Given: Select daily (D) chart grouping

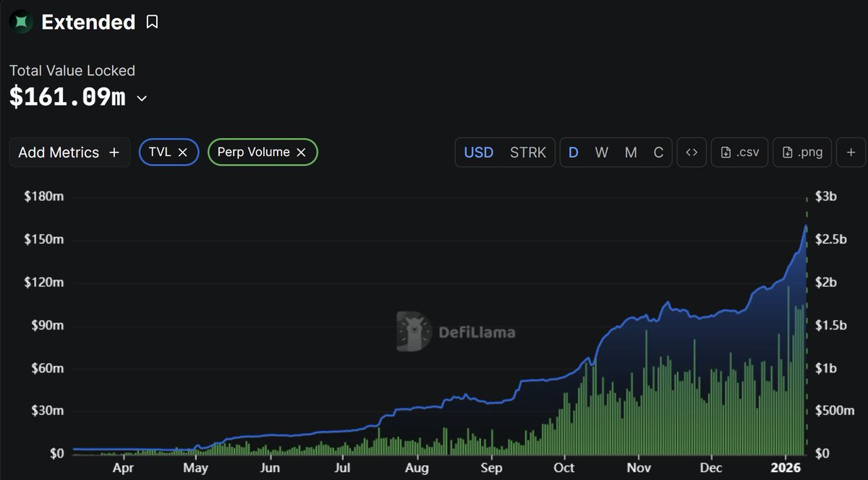Looking at the screenshot, I should pyautogui.click(x=574, y=153).
